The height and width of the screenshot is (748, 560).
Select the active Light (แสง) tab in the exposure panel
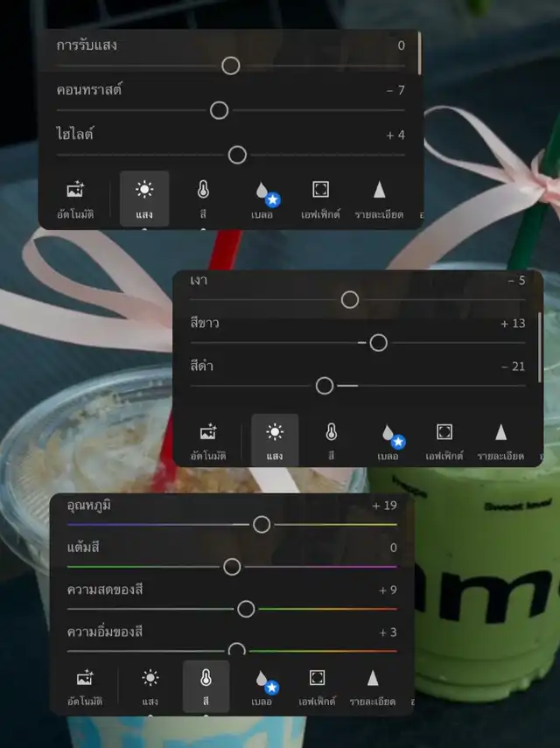pyautogui.click(x=144, y=199)
